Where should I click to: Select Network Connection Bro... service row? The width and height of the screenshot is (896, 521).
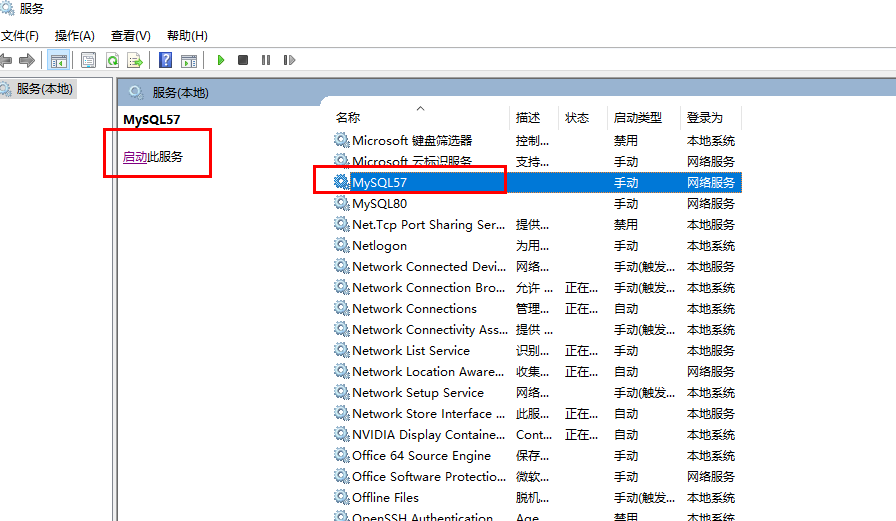click(537, 287)
